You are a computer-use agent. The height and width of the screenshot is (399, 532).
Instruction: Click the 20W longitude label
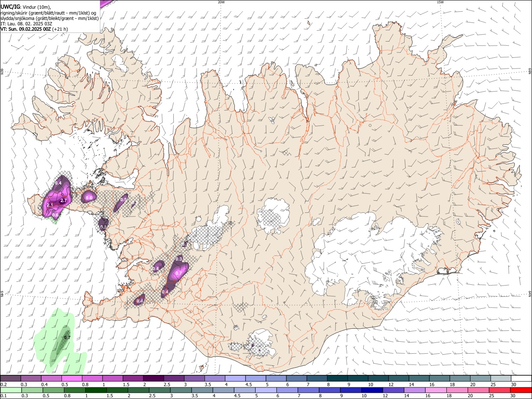tap(221, 2)
